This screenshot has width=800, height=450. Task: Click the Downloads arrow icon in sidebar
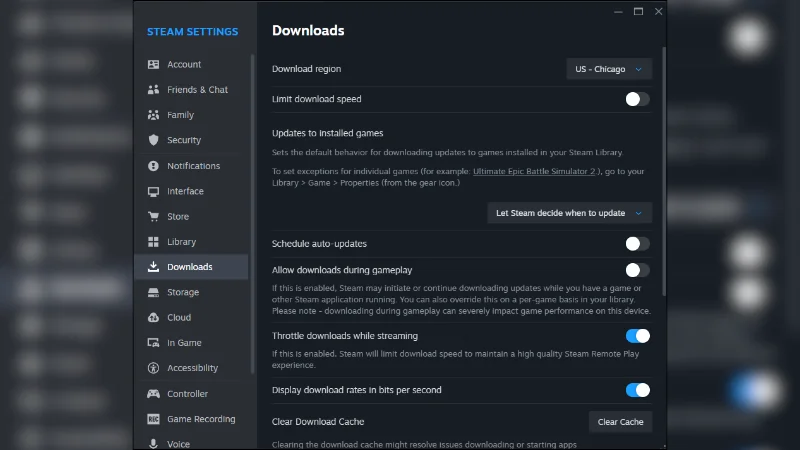click(x=153, y=267)
